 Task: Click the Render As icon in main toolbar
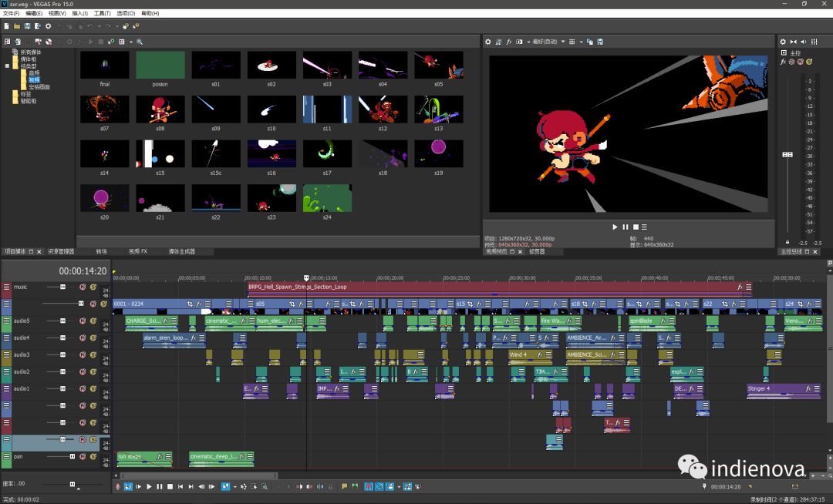tap(38, 26)
